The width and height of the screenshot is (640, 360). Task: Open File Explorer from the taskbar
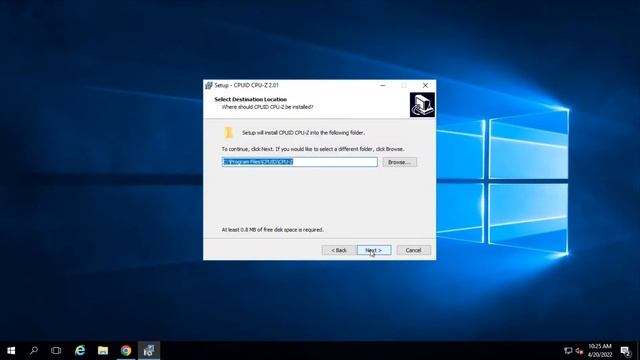pyautogui.click(x=103, y=351)
